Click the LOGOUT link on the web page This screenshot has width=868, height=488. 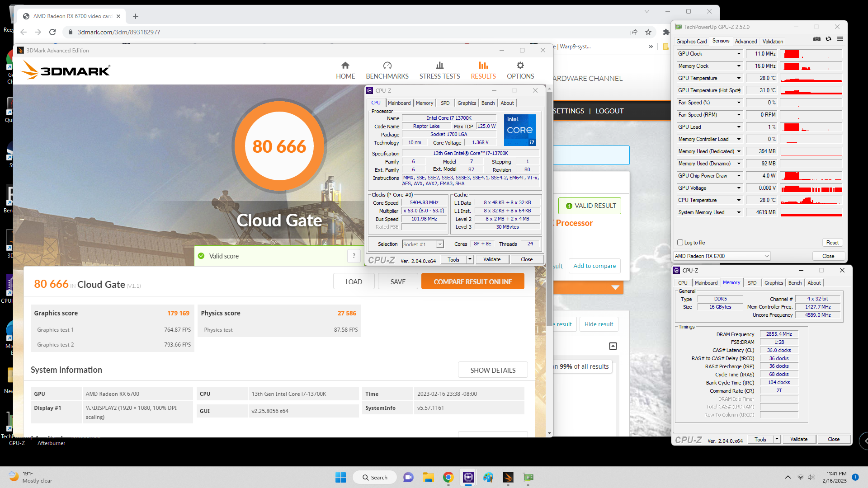[x=609, y=111]
